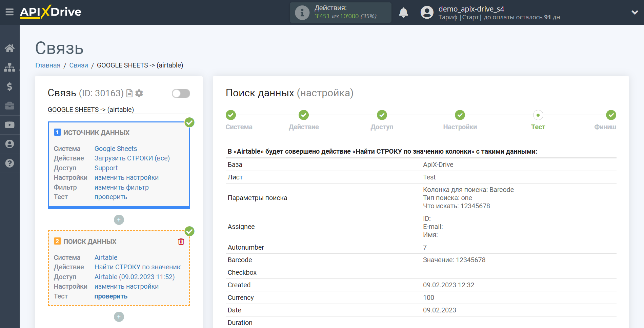Open the connections sitemap sidebar icon
644x328 pixels.
[x=9, y=67]
